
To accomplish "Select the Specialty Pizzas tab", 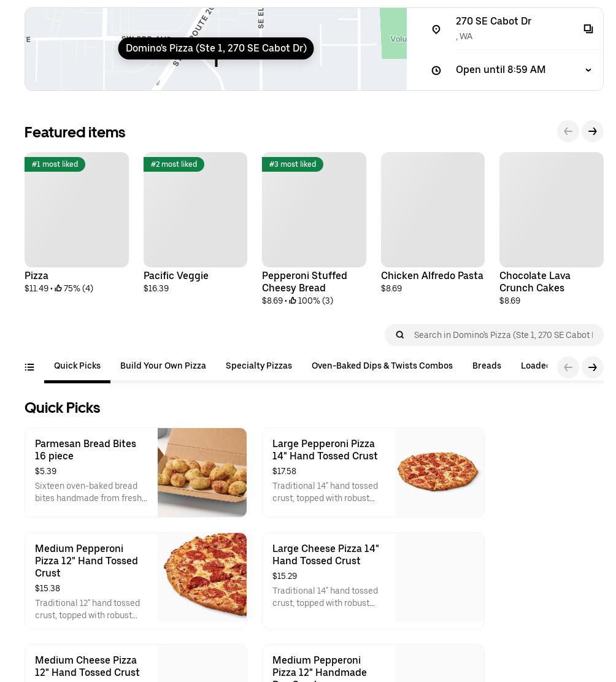I will tap(259, 366).
